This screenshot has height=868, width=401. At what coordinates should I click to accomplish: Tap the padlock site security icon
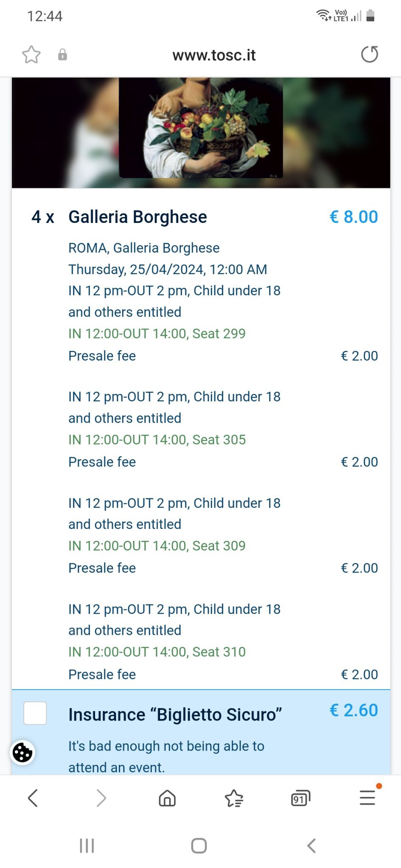point(62,55)
